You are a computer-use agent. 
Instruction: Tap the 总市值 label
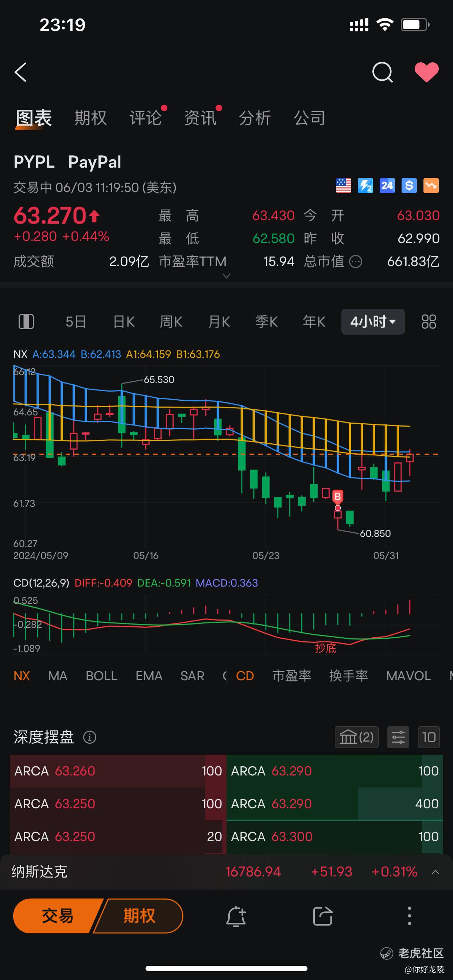click(324, 262)
